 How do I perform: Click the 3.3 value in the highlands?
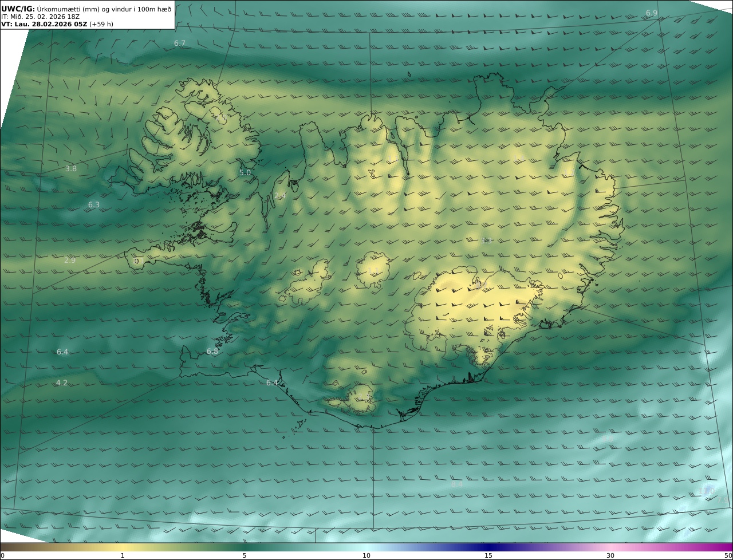pos(486,241)
